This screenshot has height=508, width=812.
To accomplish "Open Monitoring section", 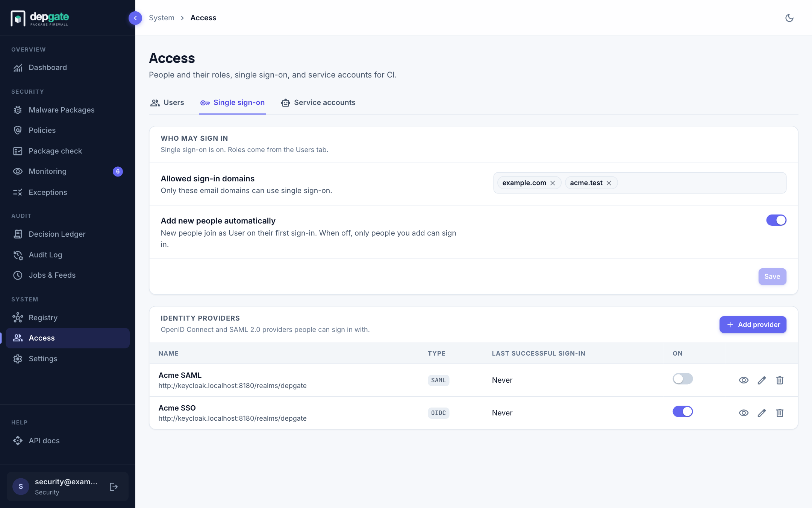I will coord(68,171).
